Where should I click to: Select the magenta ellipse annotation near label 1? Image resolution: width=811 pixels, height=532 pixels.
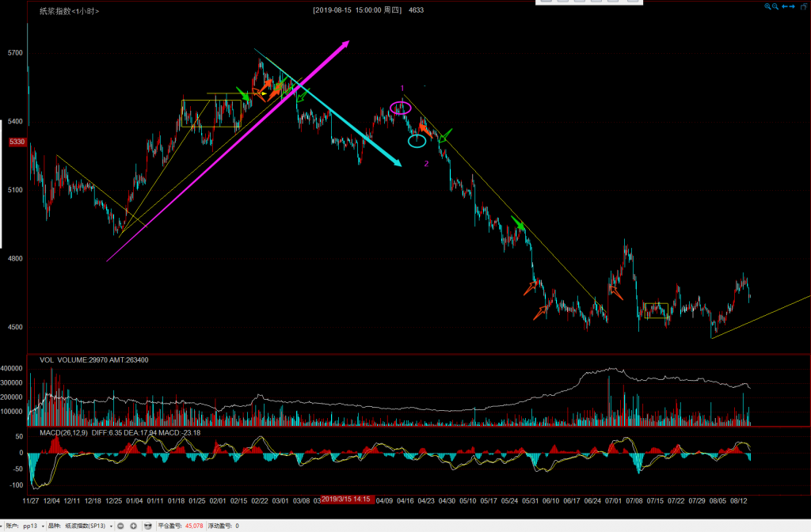402,108
